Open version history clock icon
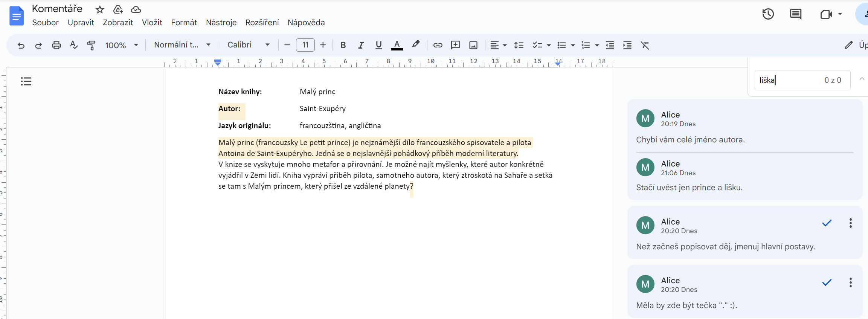Screen dimensions: 868x319 click(768, 14)
